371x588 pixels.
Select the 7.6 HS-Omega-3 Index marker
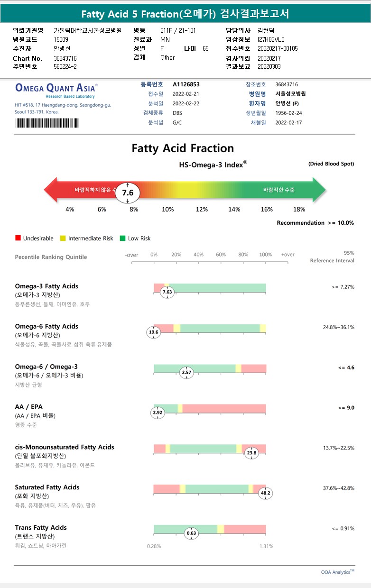pos(128,193)
